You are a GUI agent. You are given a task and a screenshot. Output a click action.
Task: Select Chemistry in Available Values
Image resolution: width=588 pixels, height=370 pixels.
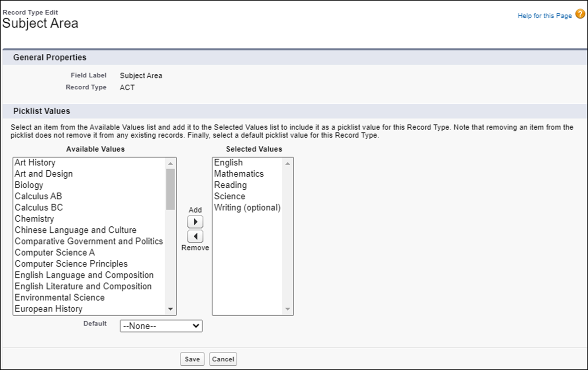point(90,219)
